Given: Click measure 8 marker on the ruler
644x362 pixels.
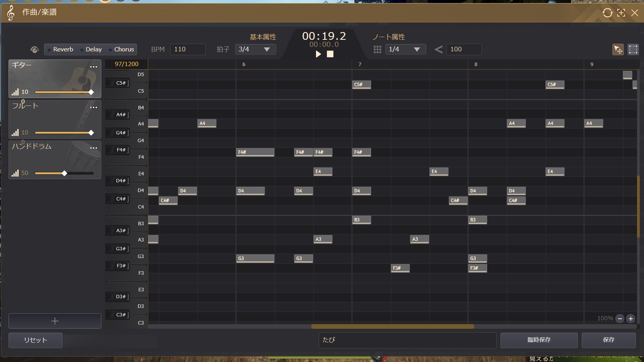Looking at the screenshot, I should pos(476,65).
